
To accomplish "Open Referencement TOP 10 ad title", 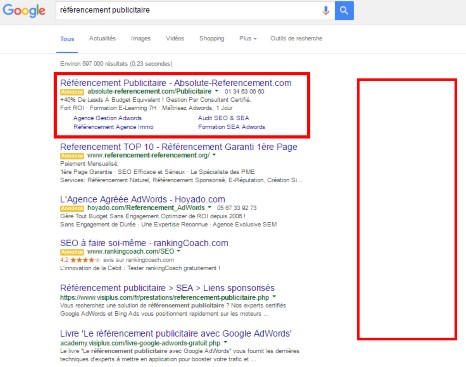I will [179, 147].
